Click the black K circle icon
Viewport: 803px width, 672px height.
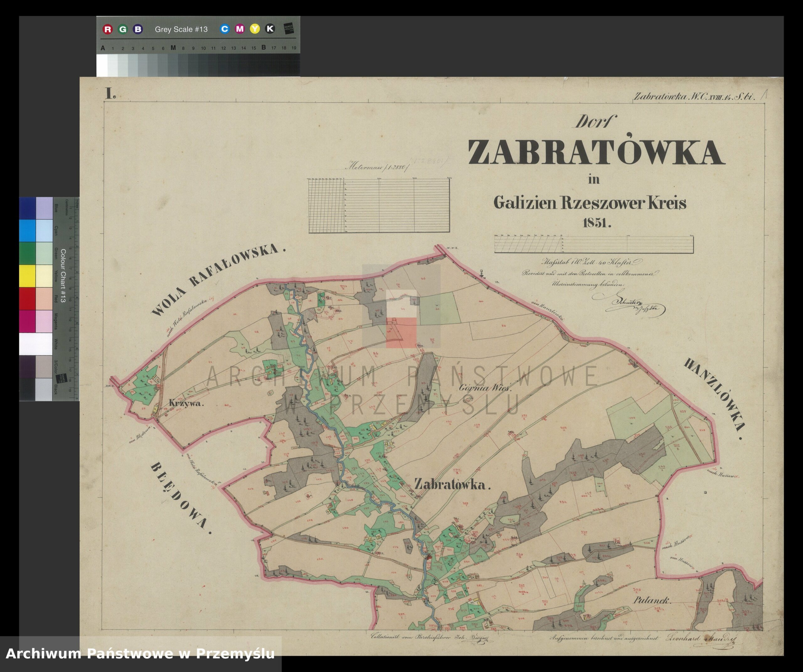tap(270, 29)
